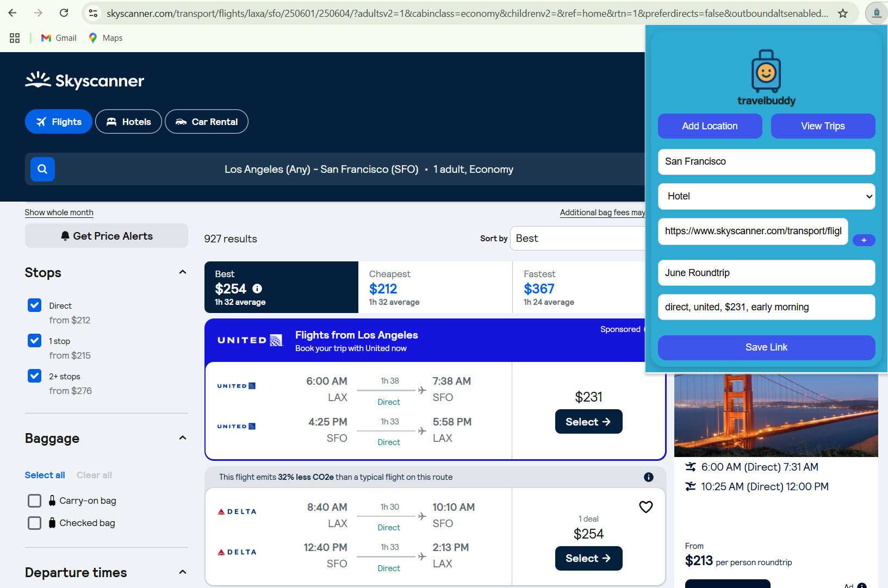This screenshot has width=888, height=588.
Task: Click the $213 per person roundtrip price
Action: (x=738, y=561)
